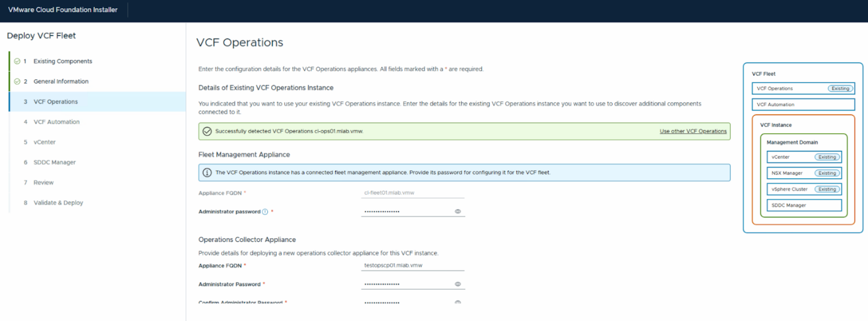Click the General Information completed check icon

17,82
